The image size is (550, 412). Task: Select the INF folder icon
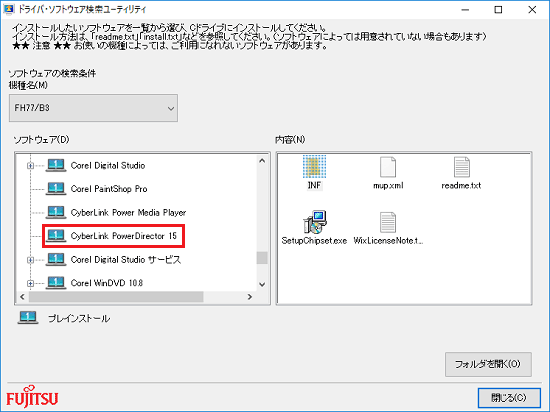(x=314, y=167)
